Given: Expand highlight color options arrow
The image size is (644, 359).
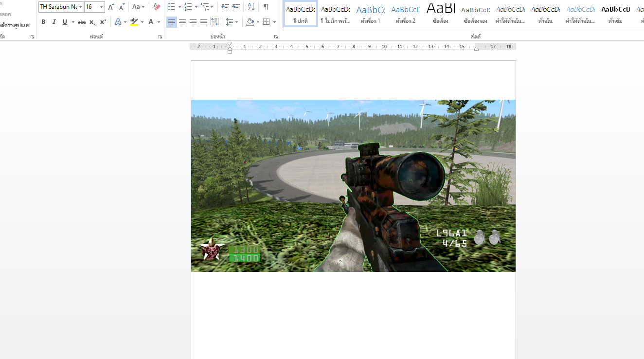Looking at the screenshot, I should click(142, 22).
